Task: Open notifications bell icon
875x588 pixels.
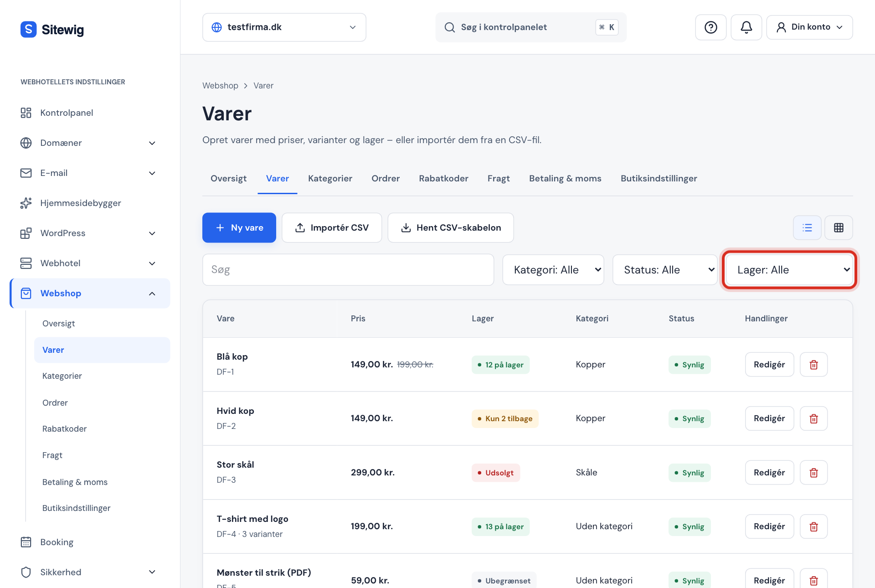Action: click(x=746, y=27)
